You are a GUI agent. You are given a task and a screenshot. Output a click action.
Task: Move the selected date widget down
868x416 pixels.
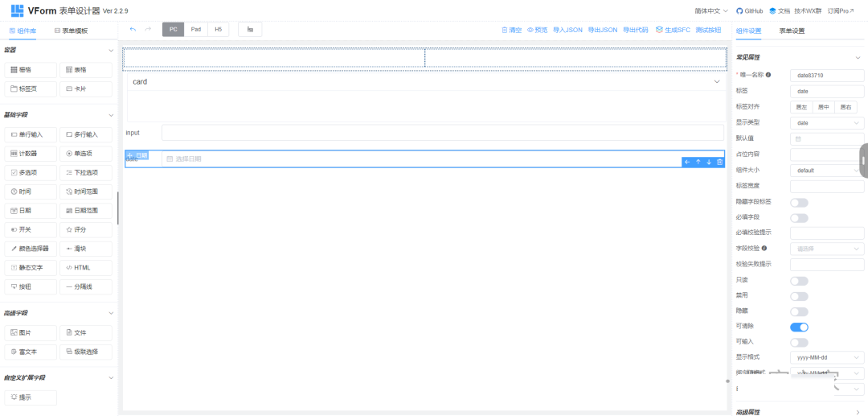(x=709, y=162)
